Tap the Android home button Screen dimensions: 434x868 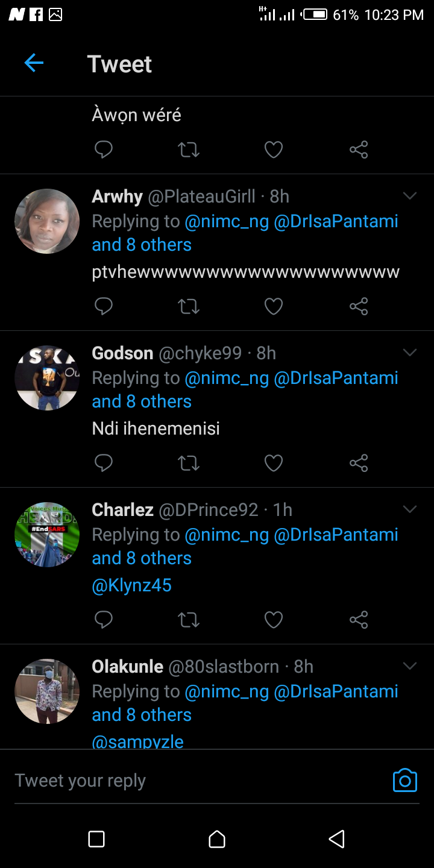[217, 839]
